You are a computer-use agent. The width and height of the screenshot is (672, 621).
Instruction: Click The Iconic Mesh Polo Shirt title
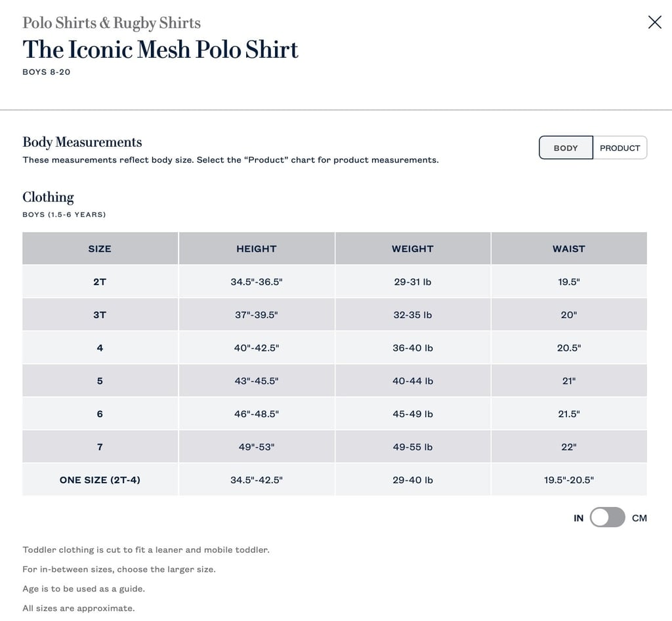(x=160, y=49)
